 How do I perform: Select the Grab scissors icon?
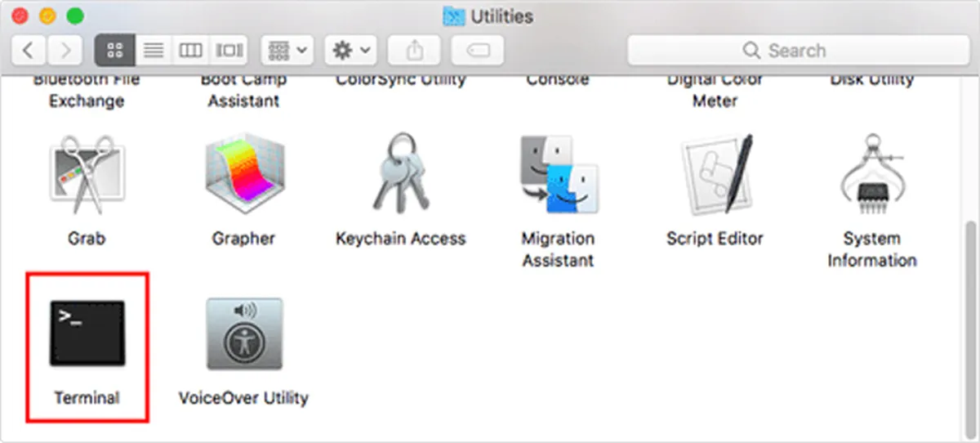pos(87,176)
